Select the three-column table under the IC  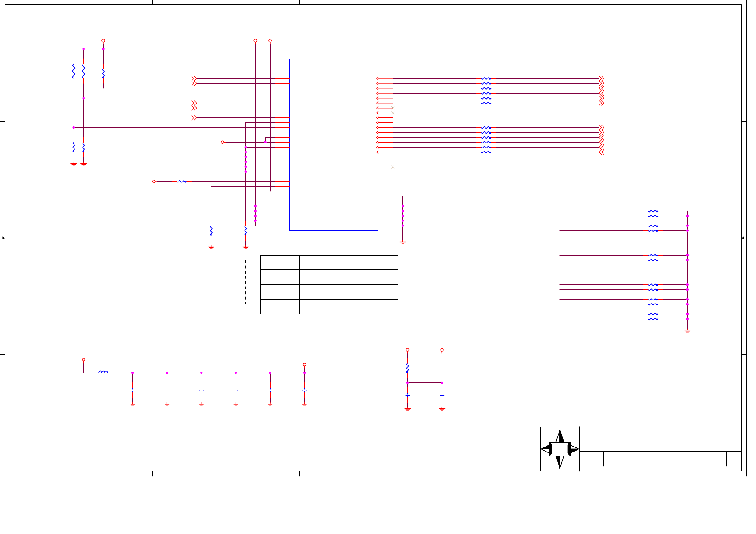click(329, 285)
